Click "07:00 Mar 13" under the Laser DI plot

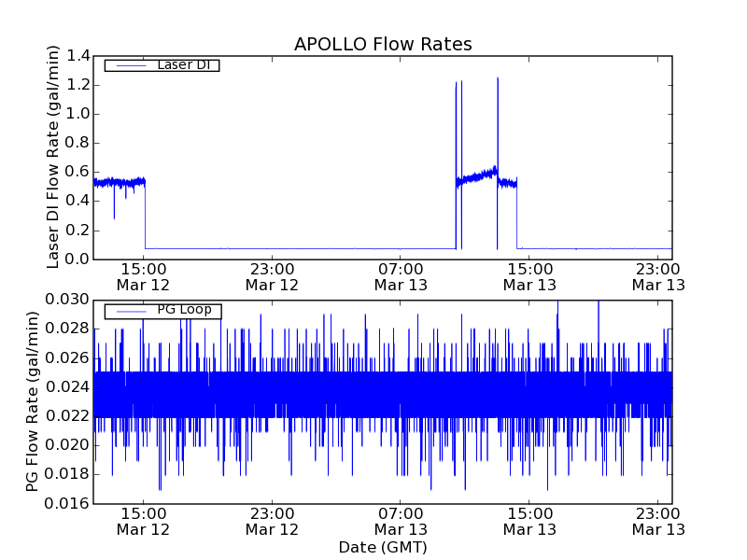[x=401, y=277]
